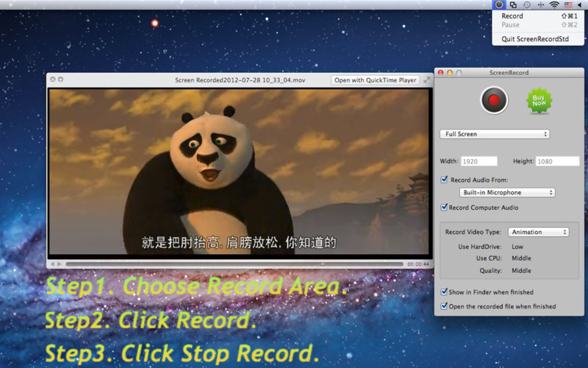Viewport: 588px width, 368px height.
Task: Click the plus icon in the video preview title bar
Action: [x=61, y=79]
